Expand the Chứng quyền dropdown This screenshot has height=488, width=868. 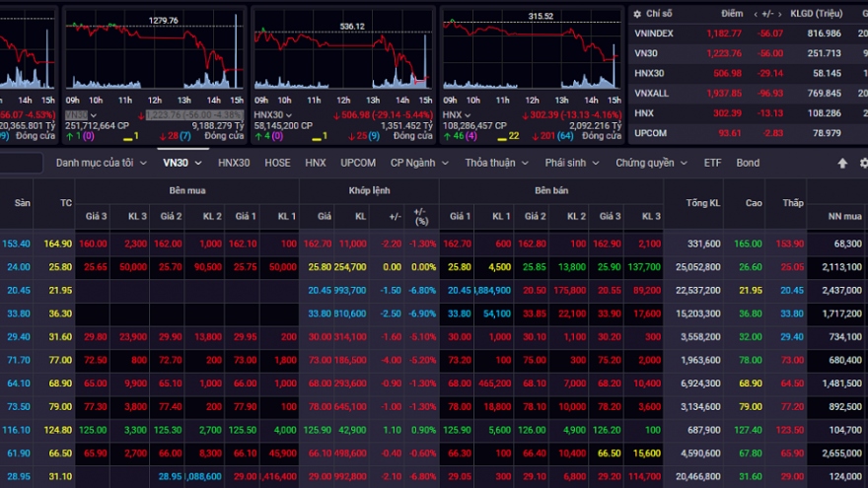pos(652,163)
